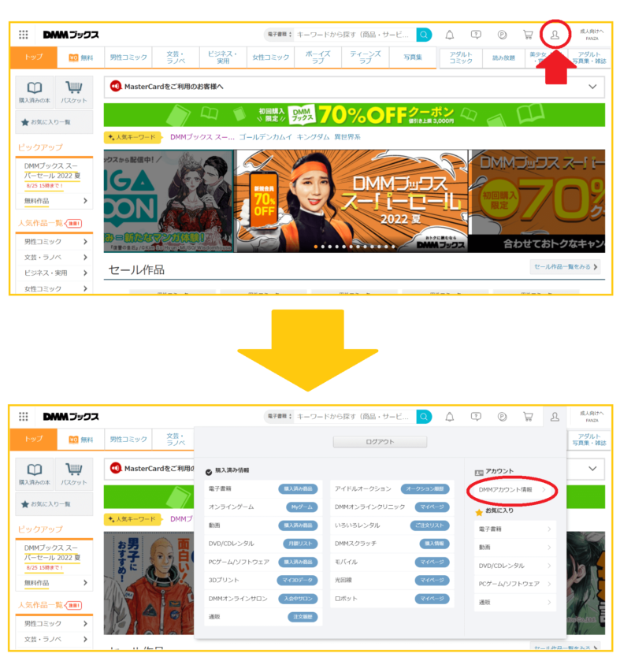This screenshot has width=620, height=672.
Task: Open the apps grid icon left of the upper DMMブックス logo
Action: click(x=24, y=35)
